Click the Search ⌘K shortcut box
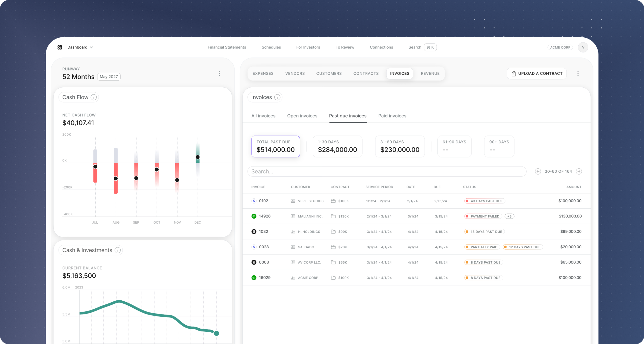644x344 pixels. click(x=430, y=47)
